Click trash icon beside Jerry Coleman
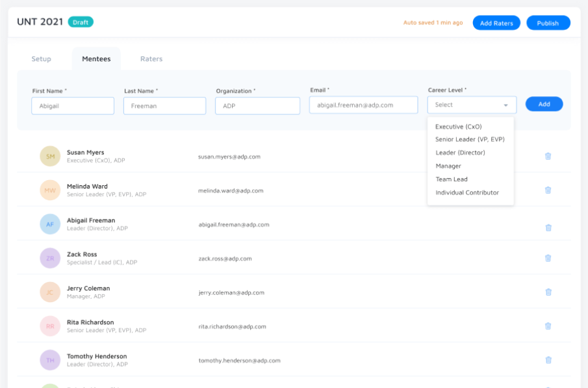 pyautogui.click(x=548, y=292)
